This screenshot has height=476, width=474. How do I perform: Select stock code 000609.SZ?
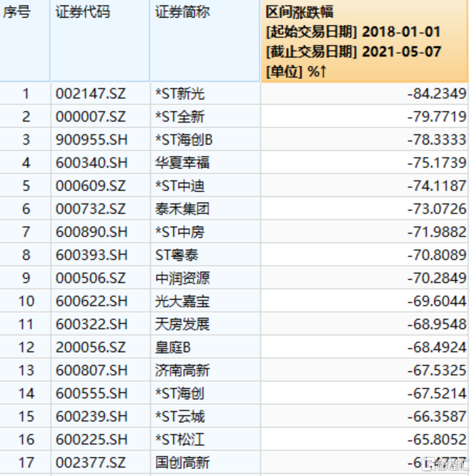90,186
